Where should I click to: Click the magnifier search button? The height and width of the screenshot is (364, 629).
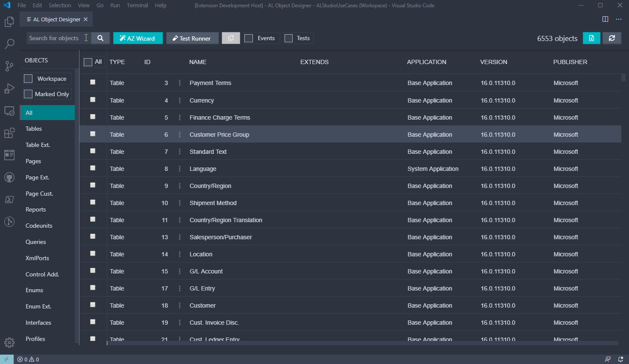(x=100, y=38)
